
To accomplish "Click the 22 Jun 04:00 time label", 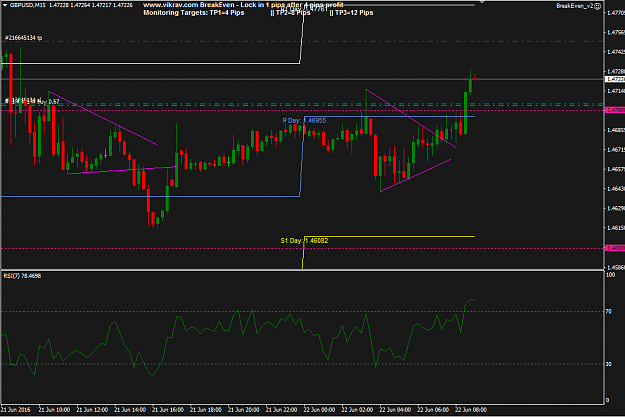I will coord(395,409).
